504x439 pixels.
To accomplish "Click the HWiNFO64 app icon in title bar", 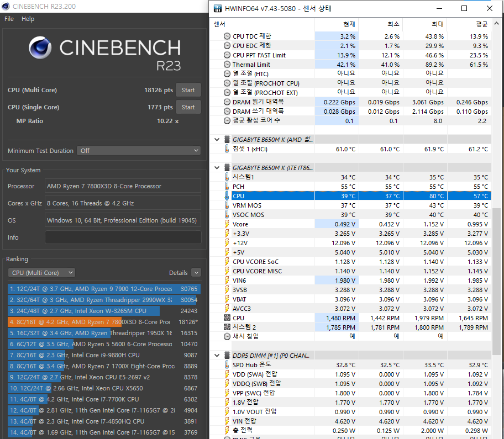I will 218,8.
